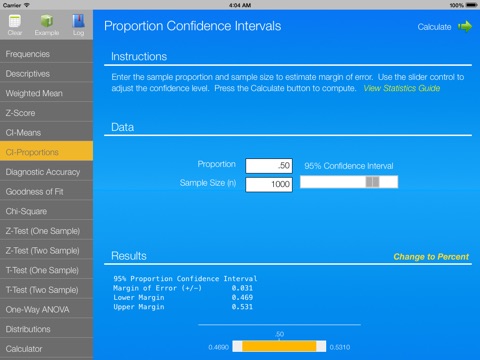The height and width of the screenshot is (360, 480).
Task: Click the 4:04 AM clock
Action: point(240,5)
